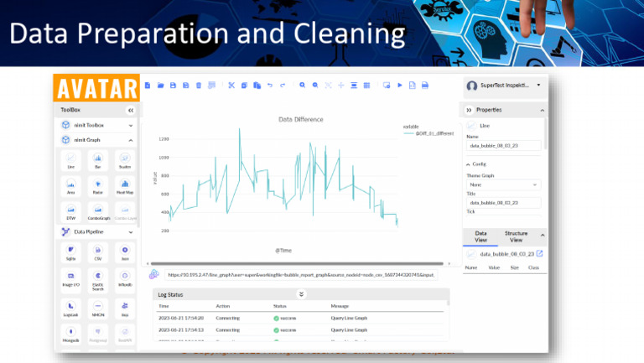Click the horizontal canvas scrollbar
The width and height of the screenshot is (644, 363).
[297, 263]
